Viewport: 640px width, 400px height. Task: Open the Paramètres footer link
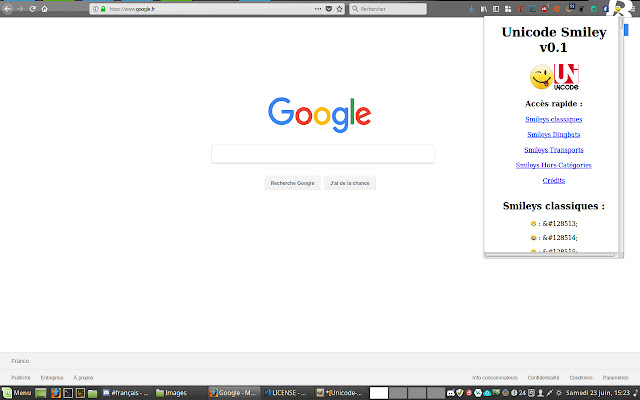(616, 378)
